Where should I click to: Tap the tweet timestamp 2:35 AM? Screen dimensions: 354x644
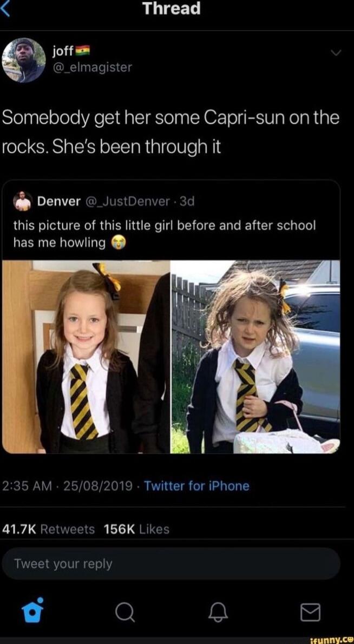click(27, 486)
